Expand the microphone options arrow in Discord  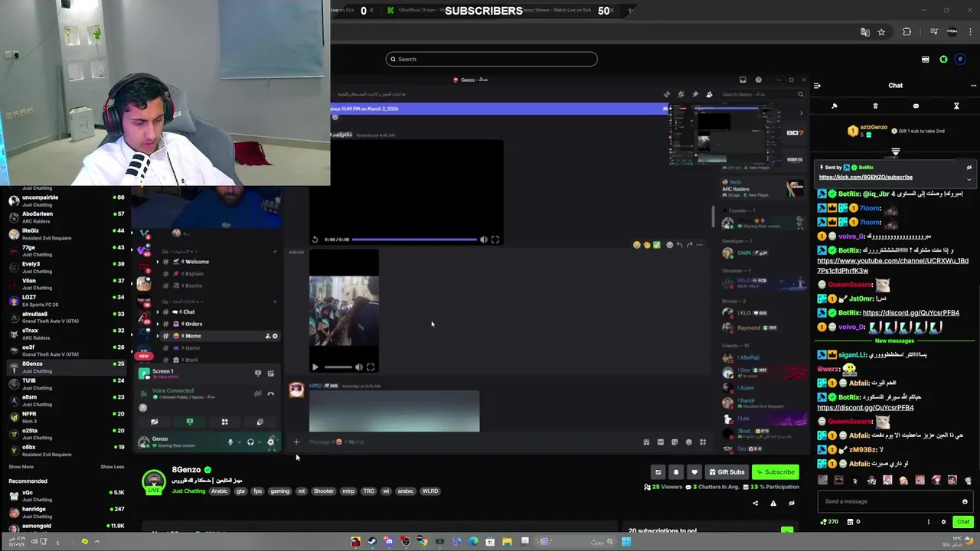239,442
